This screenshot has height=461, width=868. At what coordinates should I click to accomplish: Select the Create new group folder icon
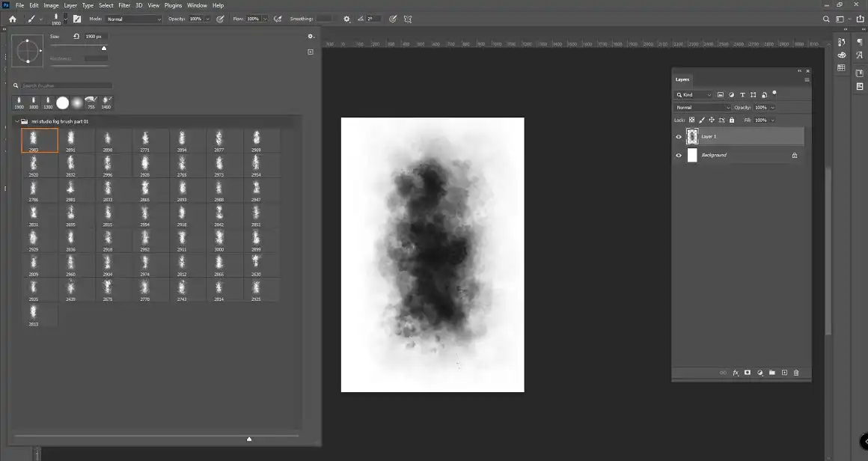(772, 373)
